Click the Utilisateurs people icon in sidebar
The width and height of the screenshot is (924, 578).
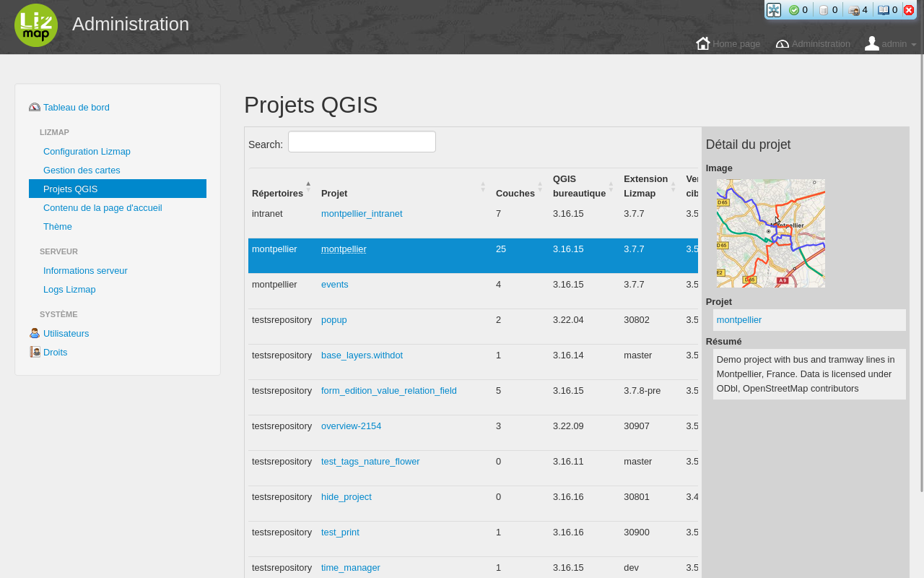(34, 333)
